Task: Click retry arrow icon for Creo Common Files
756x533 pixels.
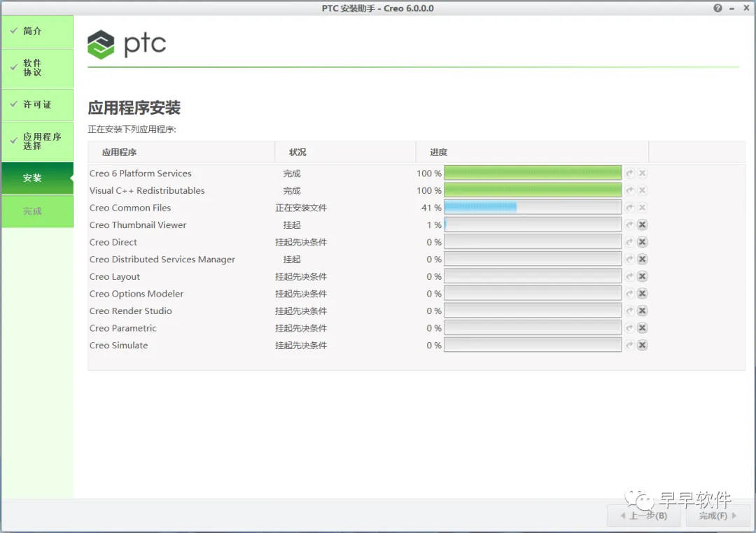Action: coord(630,208)
